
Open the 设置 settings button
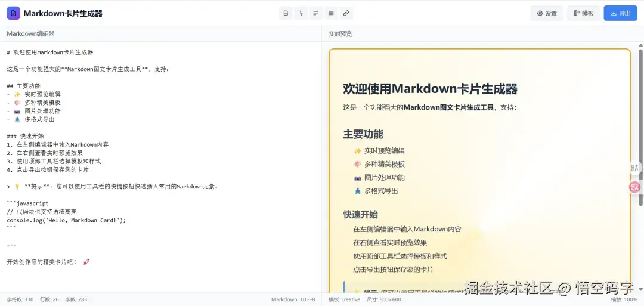[x=547, y=13]
